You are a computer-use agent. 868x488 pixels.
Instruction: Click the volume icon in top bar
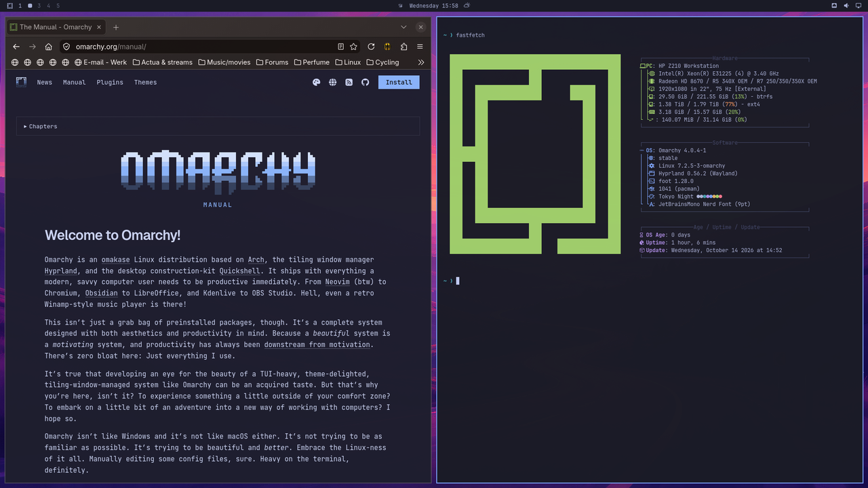pyautogui.click(x=846, y=5)
